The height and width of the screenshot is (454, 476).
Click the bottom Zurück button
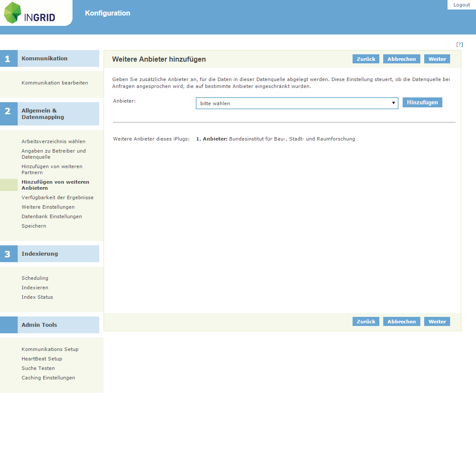click(x=366, y=322)
